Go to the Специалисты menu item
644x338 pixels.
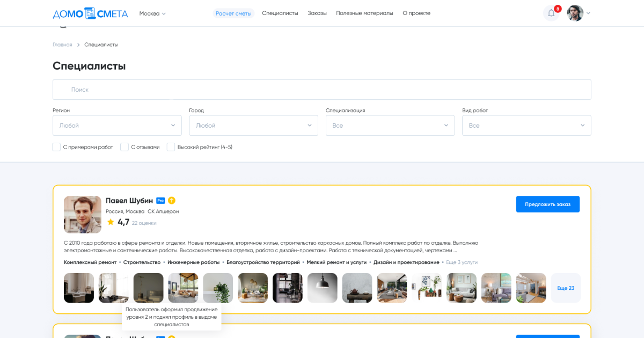280,13
